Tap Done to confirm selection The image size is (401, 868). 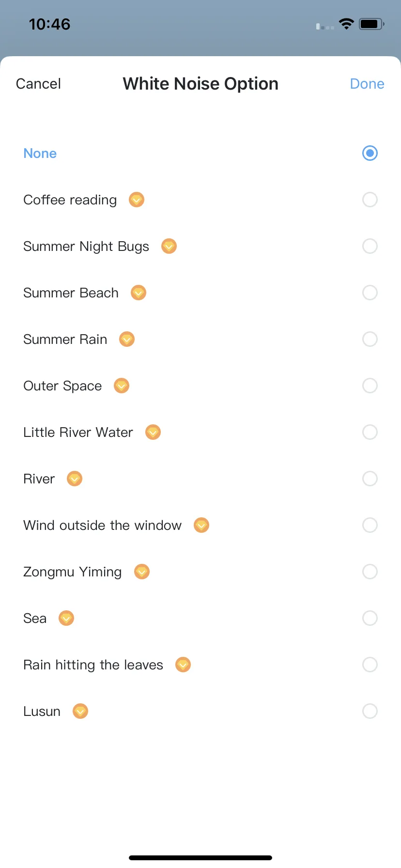tap(367, 84)
